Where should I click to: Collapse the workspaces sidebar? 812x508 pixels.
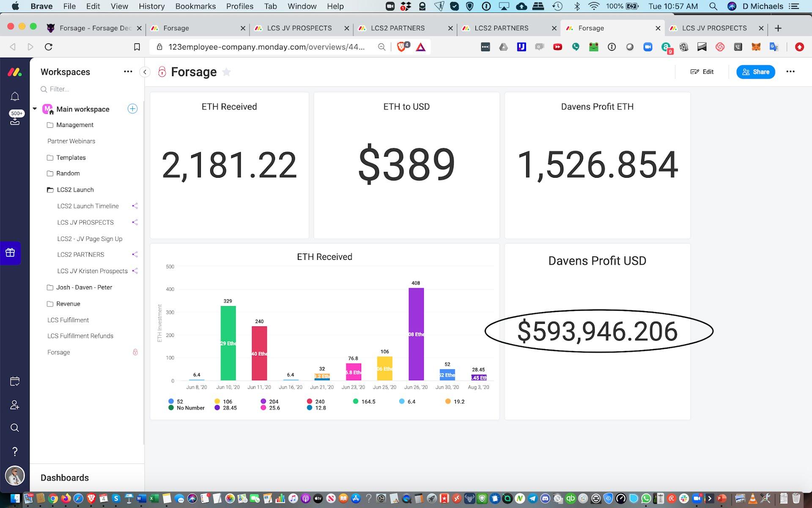coord(145,72)
